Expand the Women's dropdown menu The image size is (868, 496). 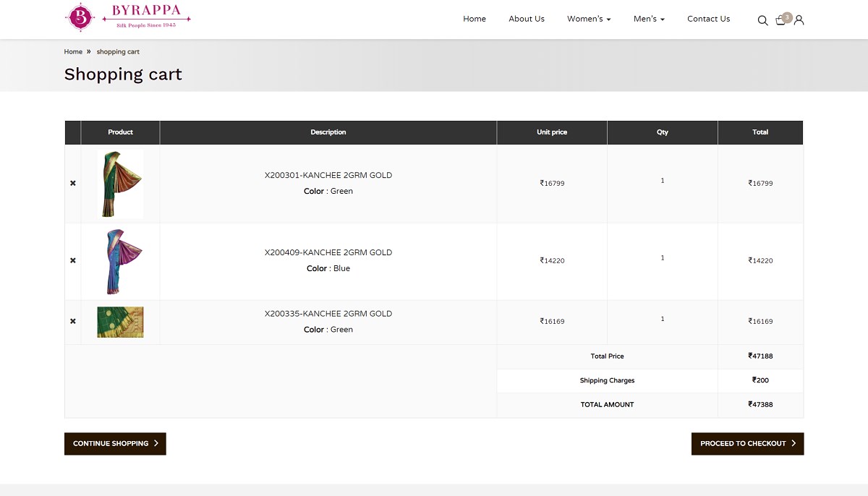589,19
